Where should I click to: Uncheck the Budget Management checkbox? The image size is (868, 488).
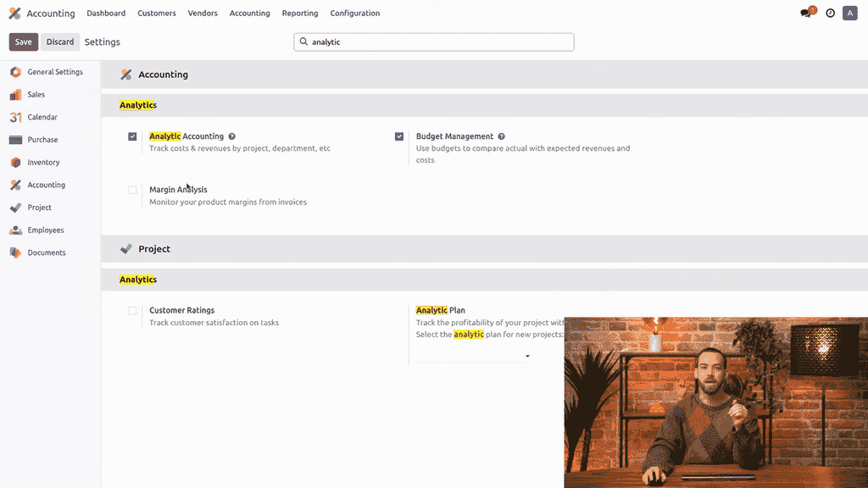tap(399, 136)
